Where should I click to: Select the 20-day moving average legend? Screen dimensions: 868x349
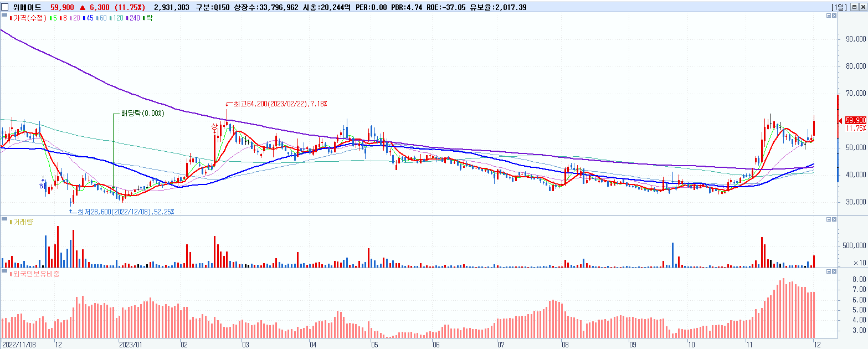tap(75, 18)
